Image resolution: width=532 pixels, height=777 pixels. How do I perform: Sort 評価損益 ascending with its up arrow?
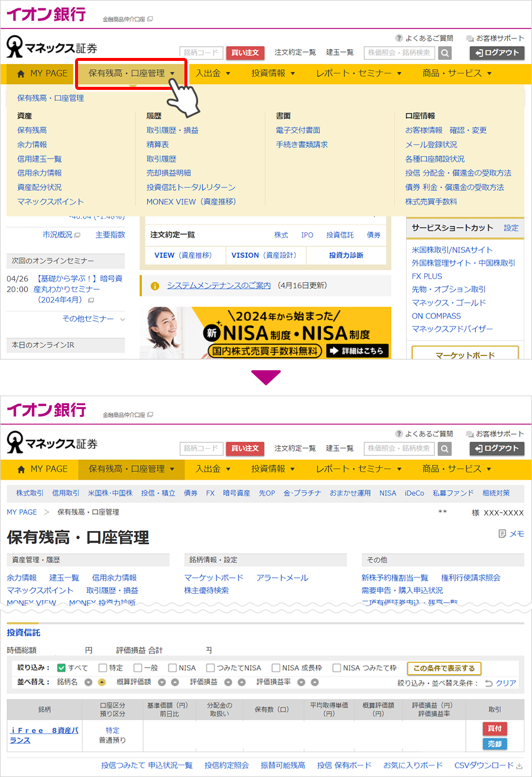[x=242, y=682]
